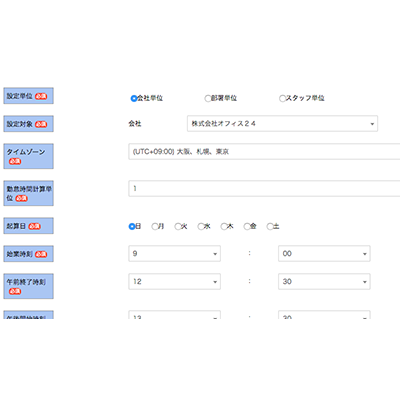Select the 会社単位 radio button

(134, 98)
